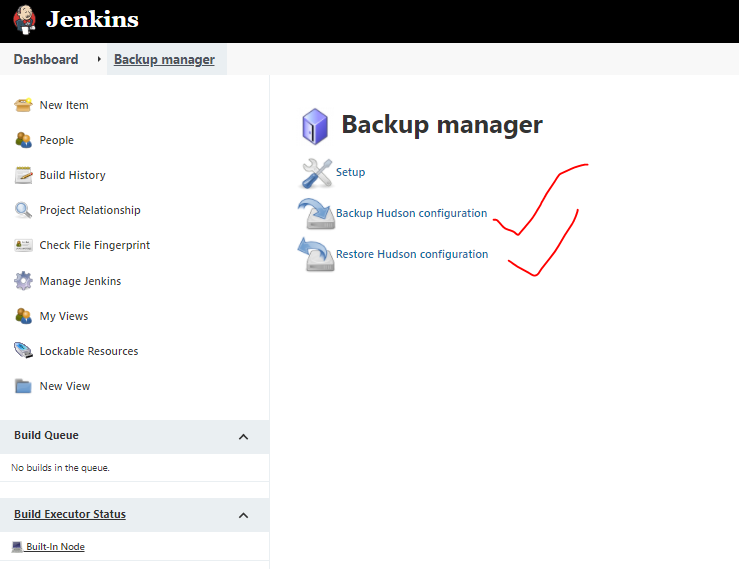This screenshot has width=739, height=569.
Task: Click the Setup wrench and screwdriver icon
Action: pos(317,173)
